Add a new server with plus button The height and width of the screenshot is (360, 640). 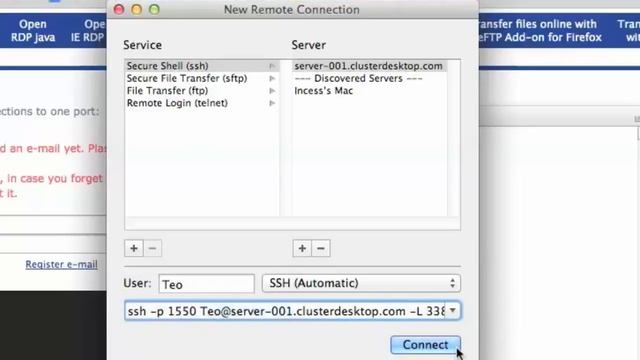pos(302,248)
